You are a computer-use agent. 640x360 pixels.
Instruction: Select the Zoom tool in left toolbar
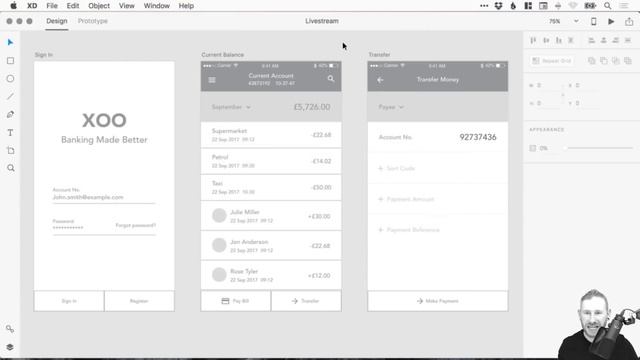tap(11, 168)
